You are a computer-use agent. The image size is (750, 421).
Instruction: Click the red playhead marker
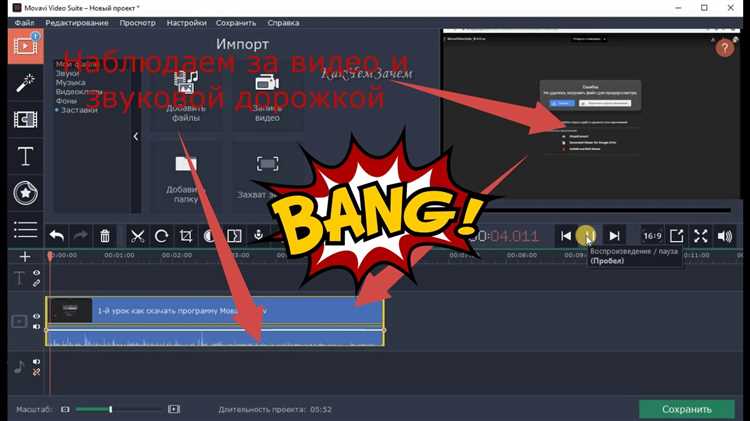(50, 256)
